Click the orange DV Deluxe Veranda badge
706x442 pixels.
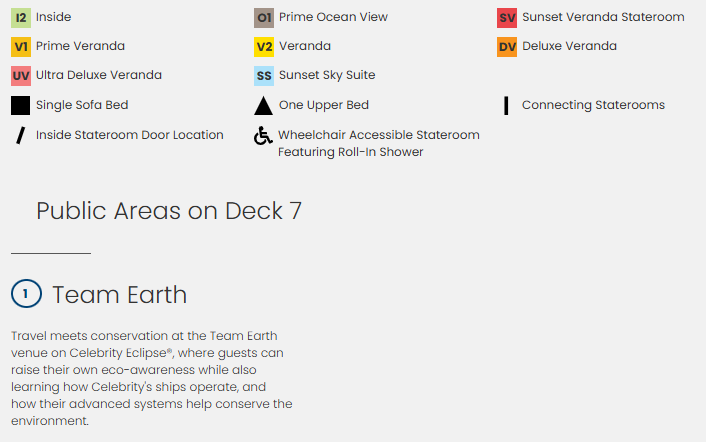coord(507,46)
